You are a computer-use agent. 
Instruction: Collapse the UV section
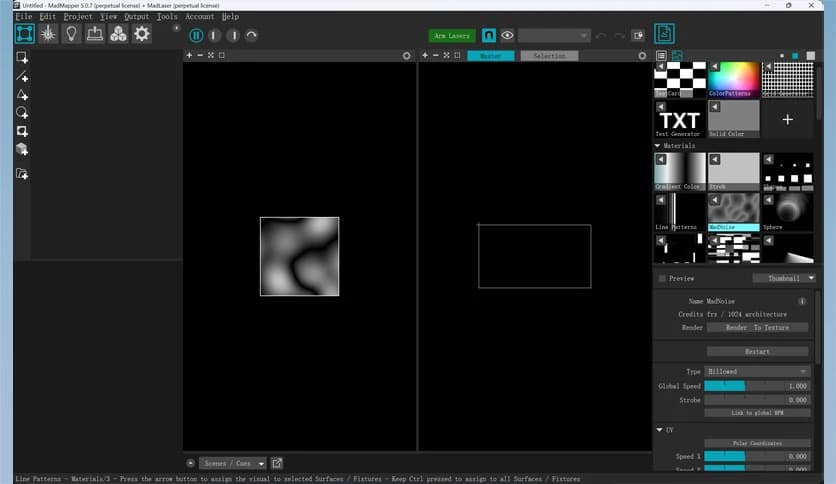660,430
